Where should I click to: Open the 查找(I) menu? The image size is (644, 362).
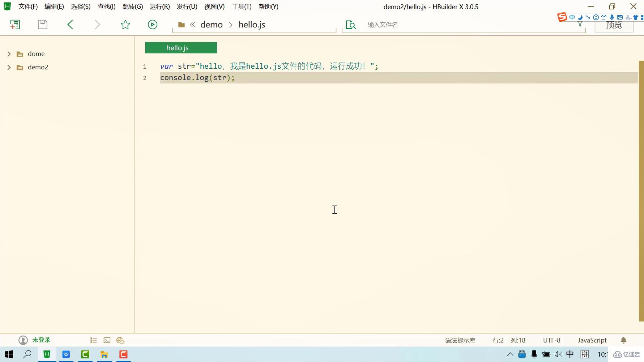coord(106,7)
